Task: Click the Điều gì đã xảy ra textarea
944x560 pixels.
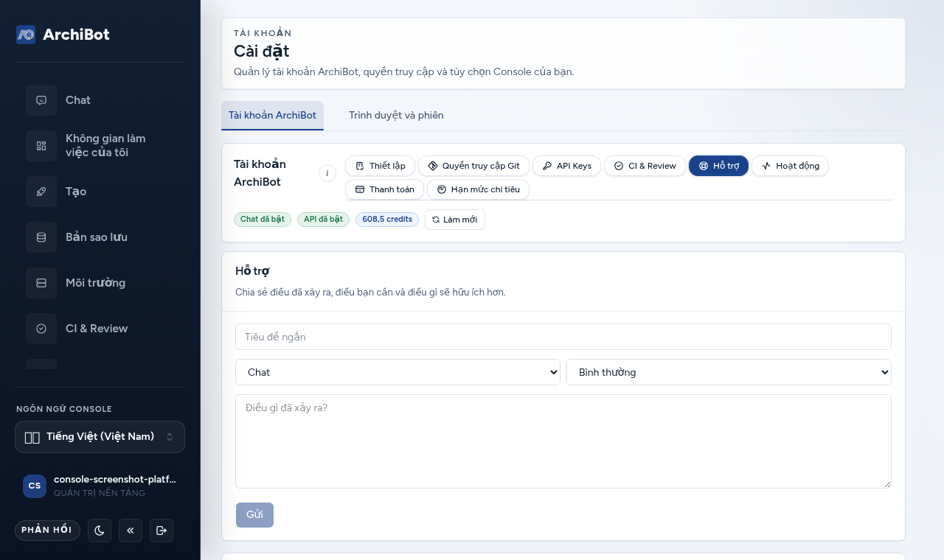Action: tap(563, 441)
